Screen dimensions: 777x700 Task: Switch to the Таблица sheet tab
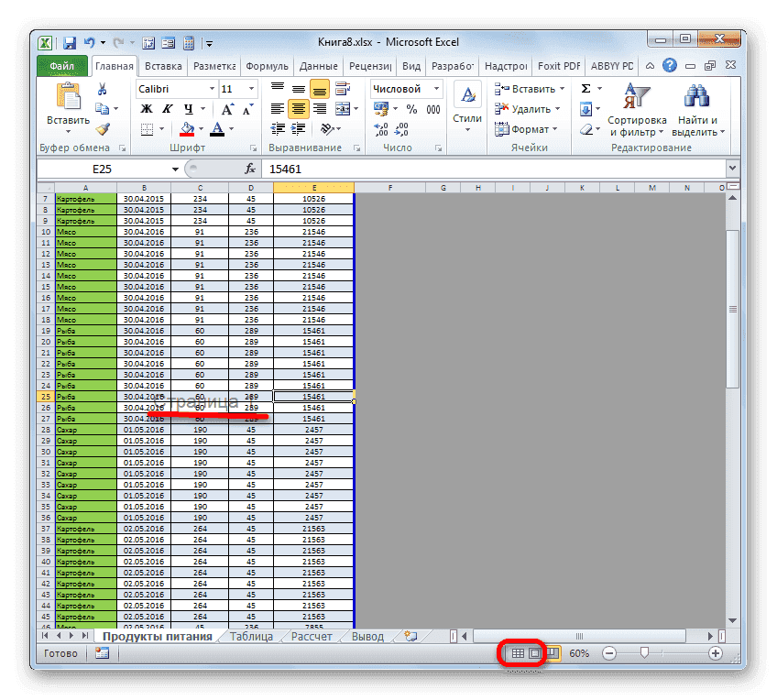coord(250,636)
